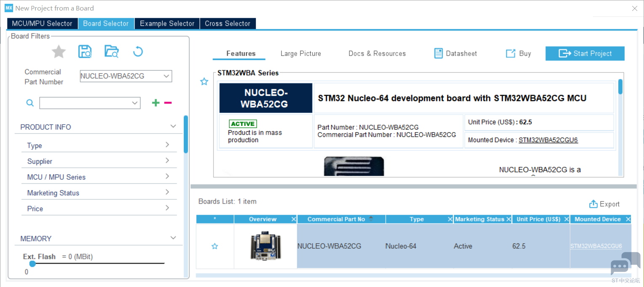
Task: Click the ACTIVE status badge
Action: click(243, 124)
